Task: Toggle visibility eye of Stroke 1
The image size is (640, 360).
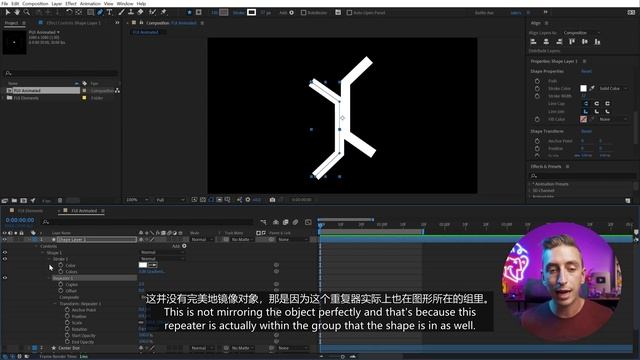Action: pos(5,259)
